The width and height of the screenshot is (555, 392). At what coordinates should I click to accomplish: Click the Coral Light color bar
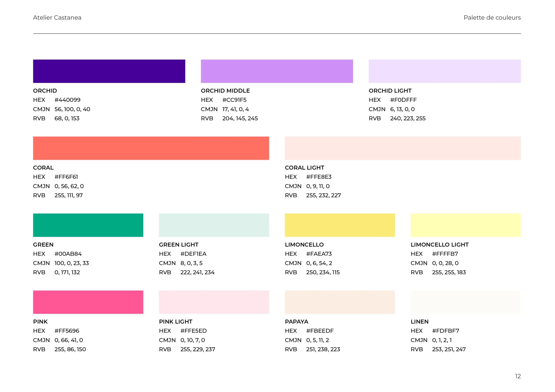403,148
